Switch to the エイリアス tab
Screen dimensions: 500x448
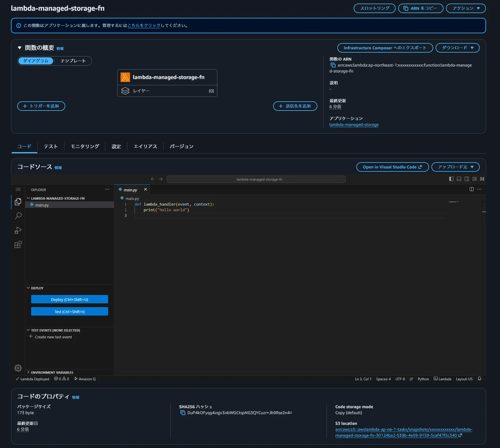[145, 146]
